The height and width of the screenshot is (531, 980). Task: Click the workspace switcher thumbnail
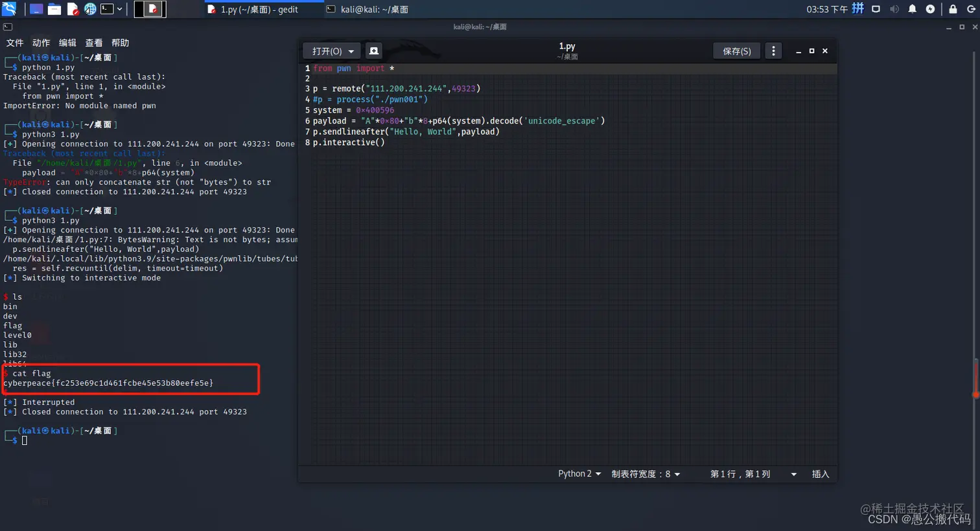(150, 9)
